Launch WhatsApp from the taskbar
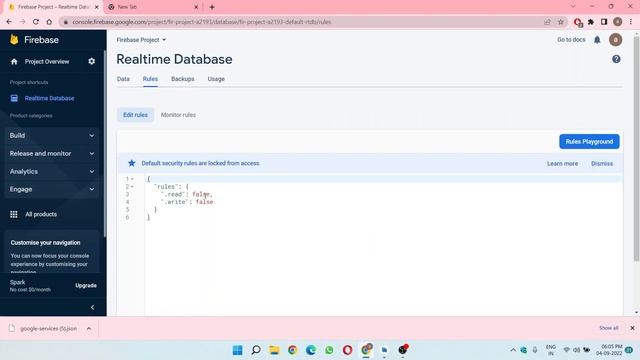 (x=329, y=350)
